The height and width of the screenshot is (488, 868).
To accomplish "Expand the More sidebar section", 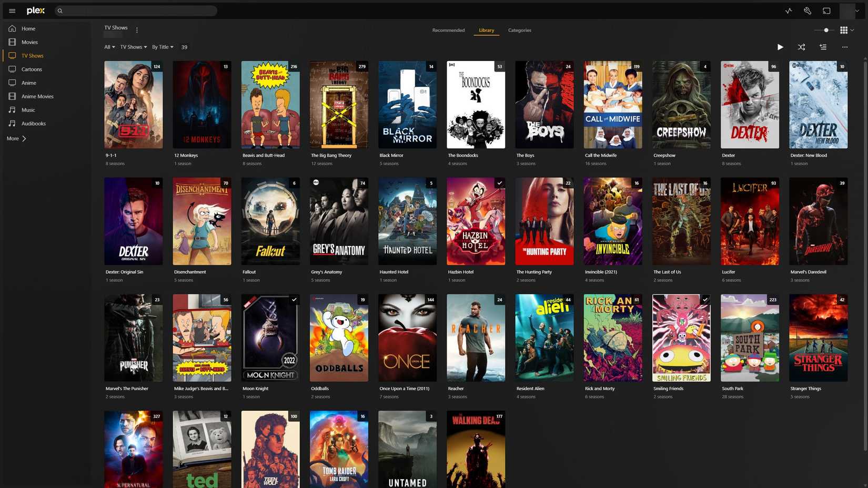I will tap(16, 139).
